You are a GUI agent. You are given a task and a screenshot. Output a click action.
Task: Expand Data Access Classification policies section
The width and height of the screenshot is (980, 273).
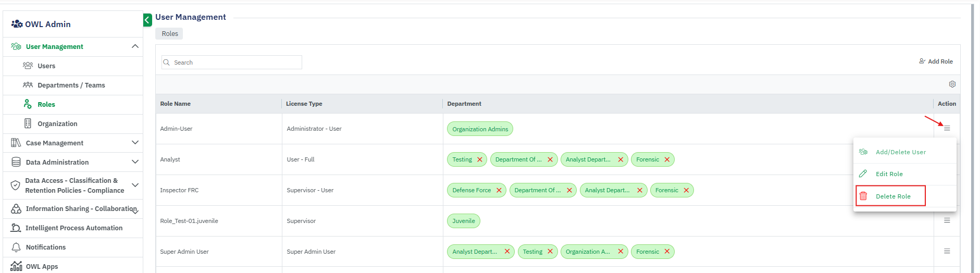pos(135,185)
